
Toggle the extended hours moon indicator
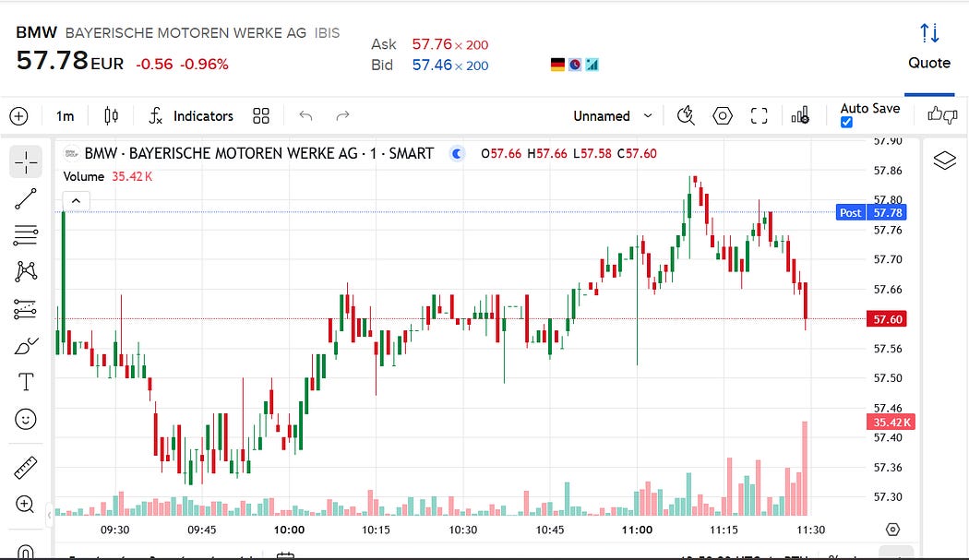coord(458,153)
